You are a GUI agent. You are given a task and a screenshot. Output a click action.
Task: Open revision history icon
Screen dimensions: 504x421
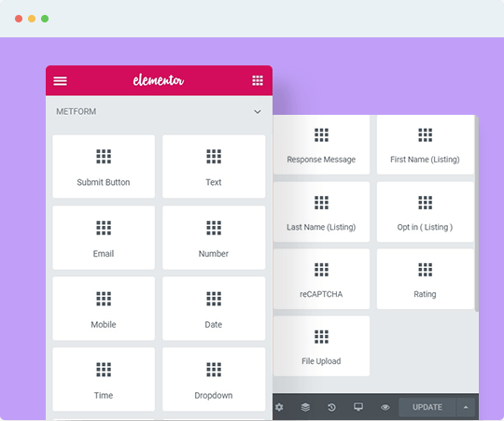tap(331, 407)
